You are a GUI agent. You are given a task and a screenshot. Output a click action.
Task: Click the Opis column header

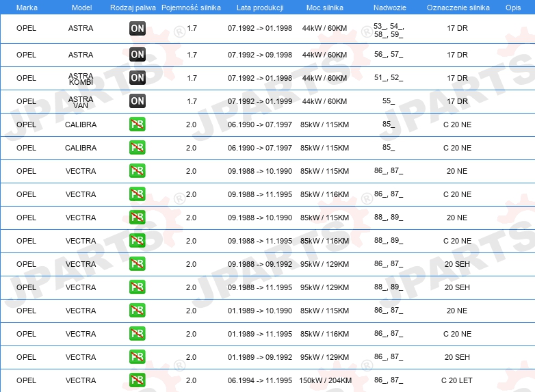point(513,8)
